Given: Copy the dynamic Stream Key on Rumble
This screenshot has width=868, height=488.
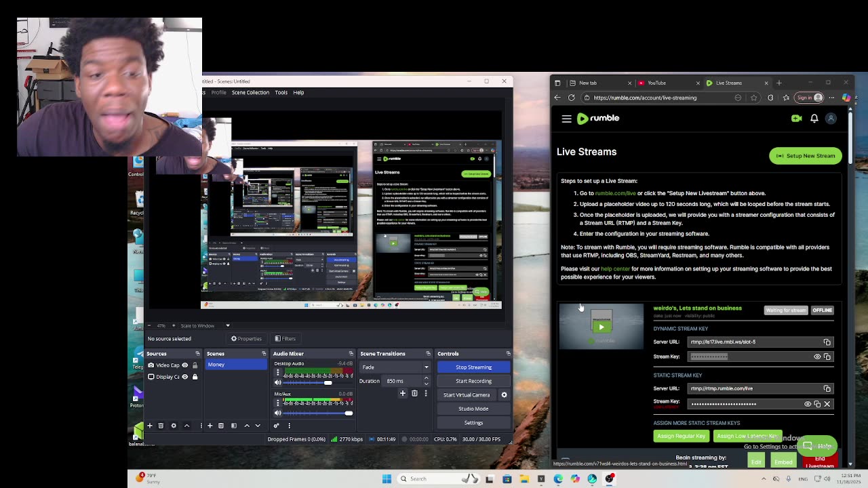Looking at the screenshot, I should (827, 357).
